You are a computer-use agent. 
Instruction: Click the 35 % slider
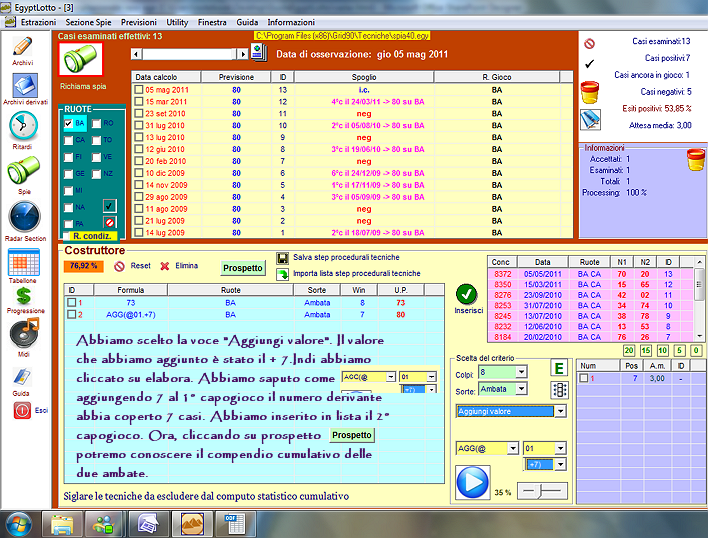(x=542, y=491)
